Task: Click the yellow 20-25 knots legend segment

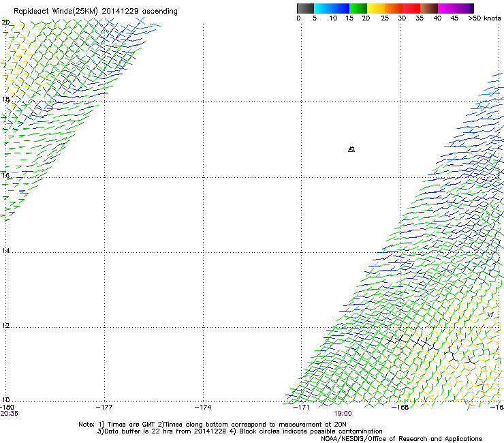Action: coord(376,8)
